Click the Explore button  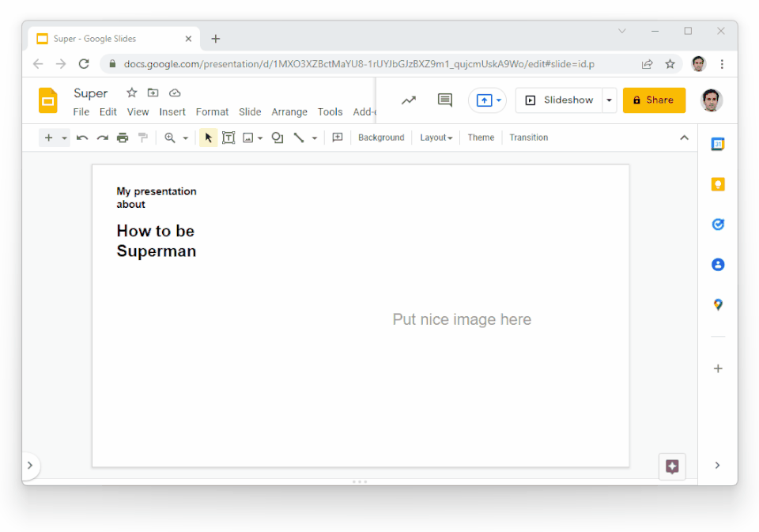tap(672, 466)
